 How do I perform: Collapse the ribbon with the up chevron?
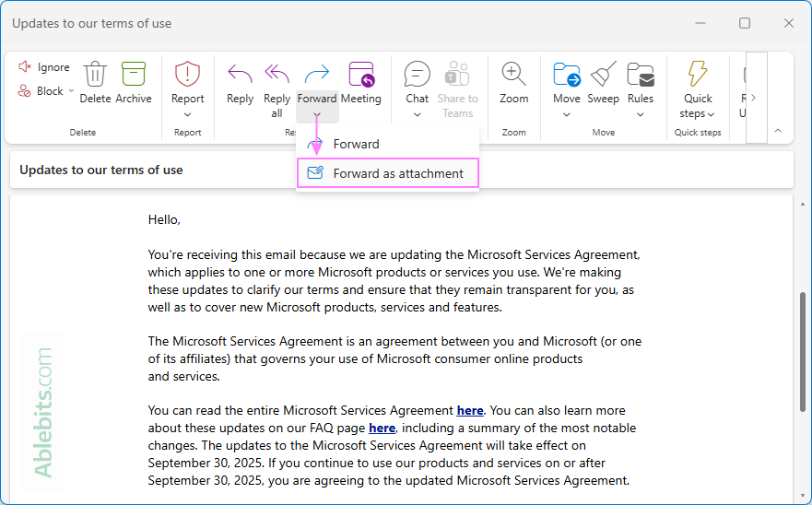pyautogui.click(x=778, y=131)
